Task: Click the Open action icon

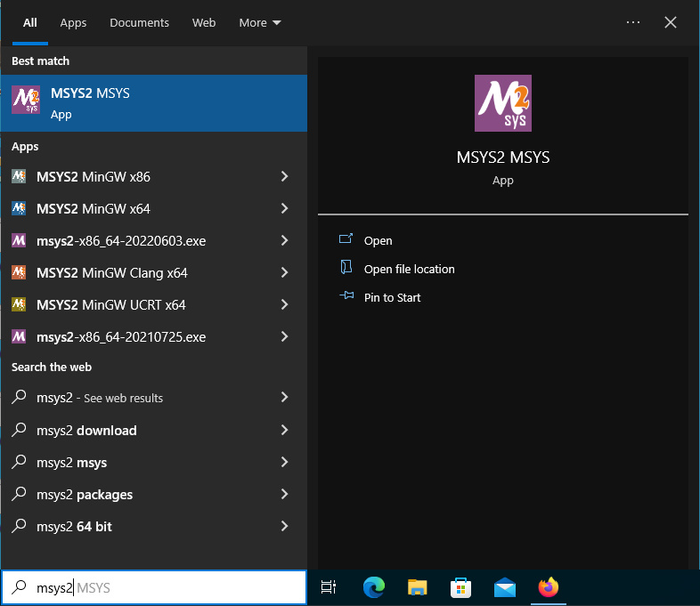Action: coord(346,239)
